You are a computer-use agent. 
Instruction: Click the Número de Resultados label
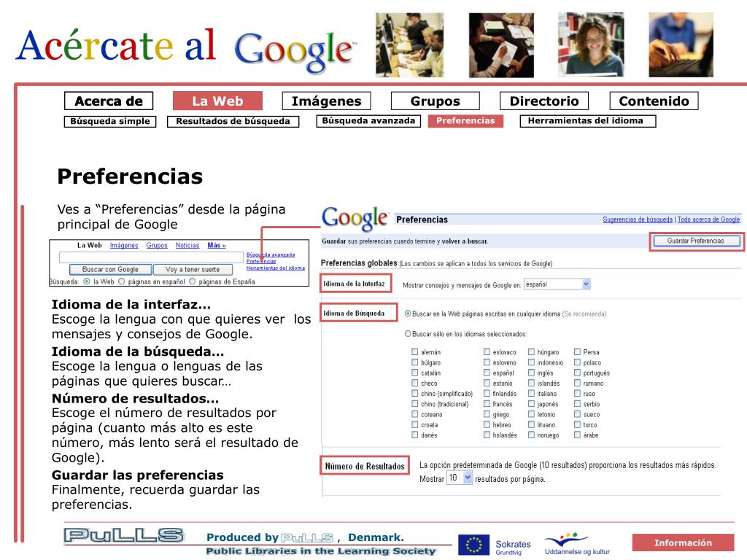coord(365,466)
